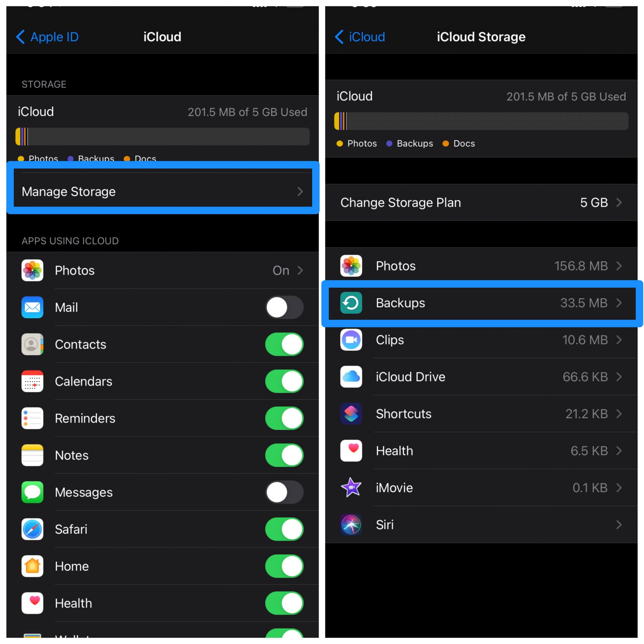Open the Photos app iCloud settings
Screen dimensions: 644x644
click(161, 271)
